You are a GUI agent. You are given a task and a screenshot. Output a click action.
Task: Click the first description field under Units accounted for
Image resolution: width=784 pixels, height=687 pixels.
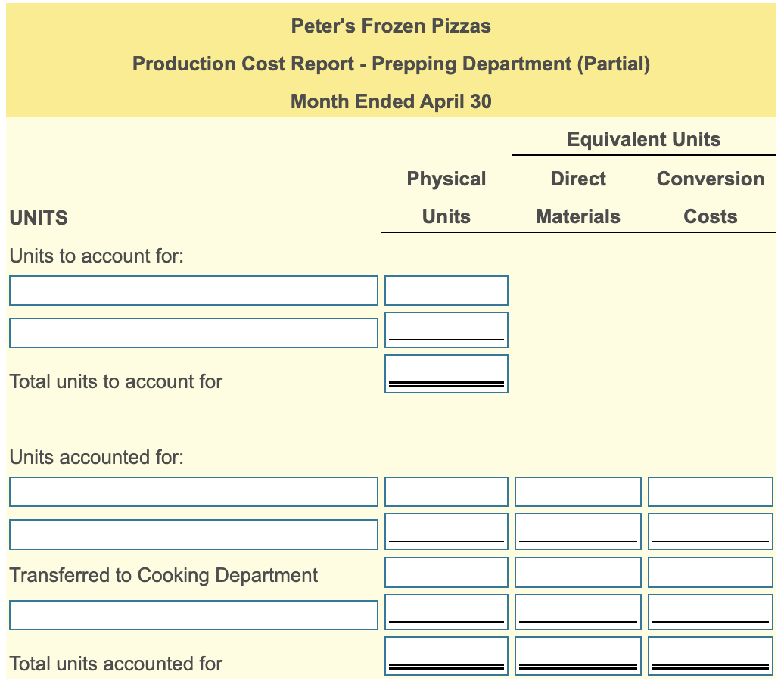pyautogui.click(x=193, y=492)
